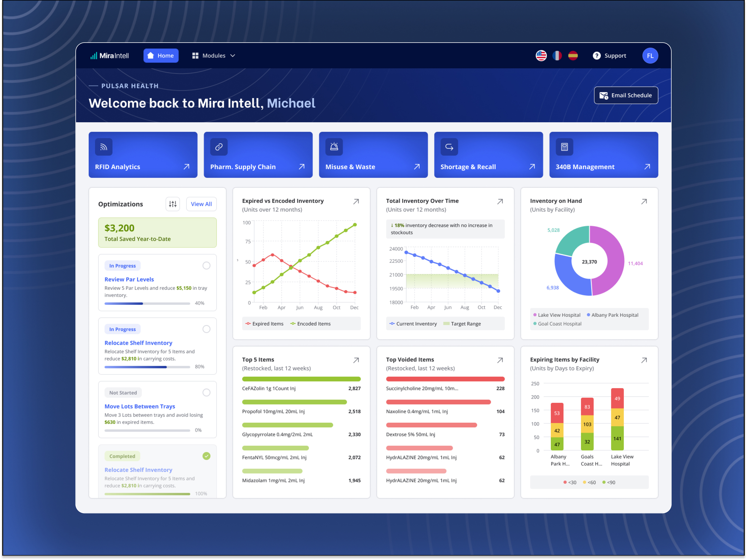Open the Email Schedule button
The width and height of the screenshot is (747, 560).
626,95
